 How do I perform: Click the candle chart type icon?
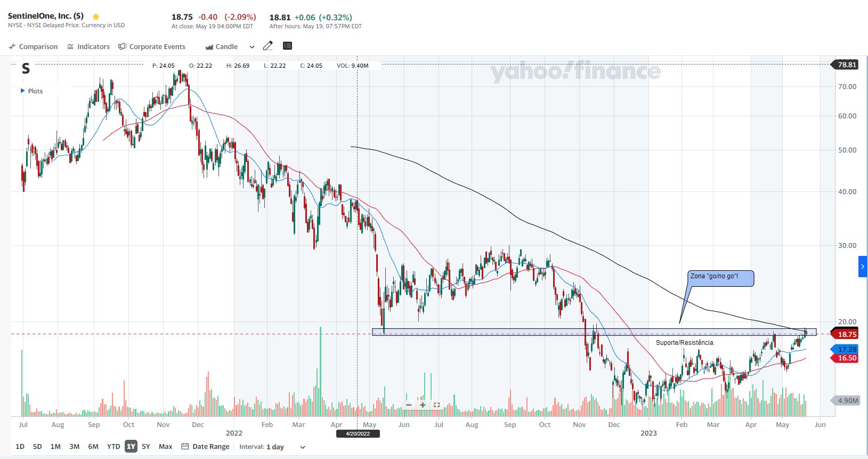click(209, 47)
